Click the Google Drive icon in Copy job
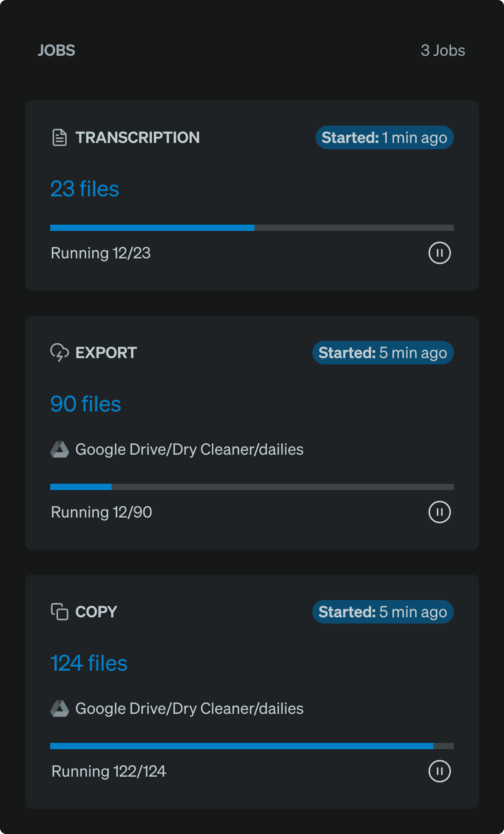The image size is (504, 834). 59,709
